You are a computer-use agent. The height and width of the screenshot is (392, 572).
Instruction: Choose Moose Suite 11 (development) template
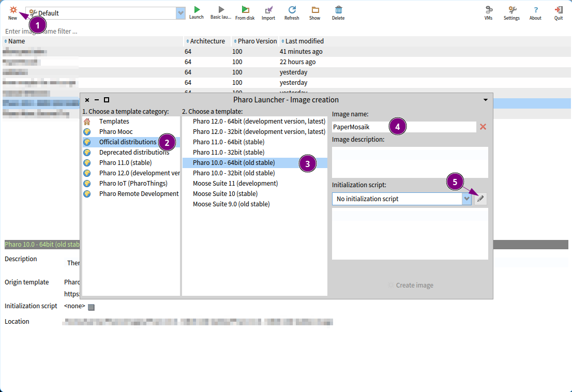click(254, 184)
